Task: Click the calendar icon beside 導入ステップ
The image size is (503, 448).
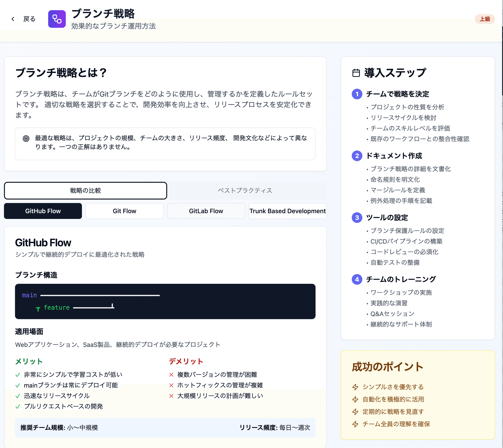Action: click(356, 73)
